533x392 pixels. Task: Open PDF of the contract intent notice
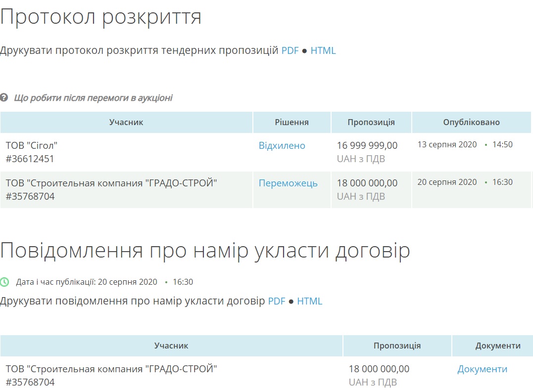tap(277, 301)
